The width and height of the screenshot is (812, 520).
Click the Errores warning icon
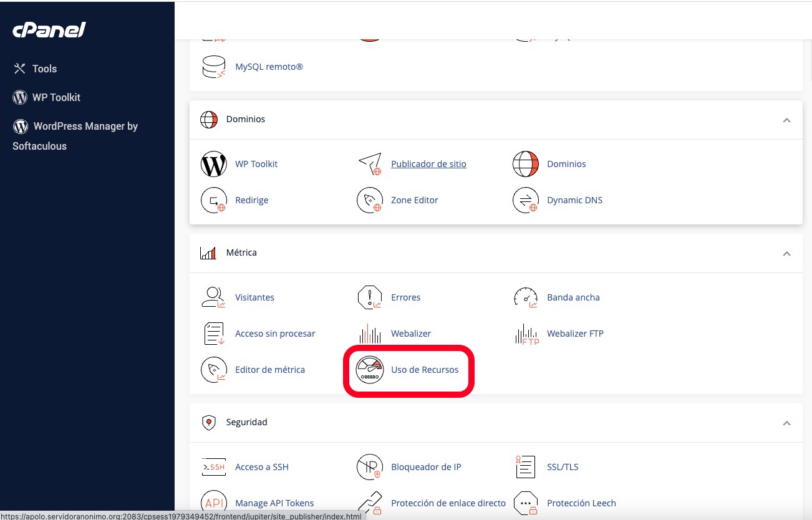[x=369, y=297]
